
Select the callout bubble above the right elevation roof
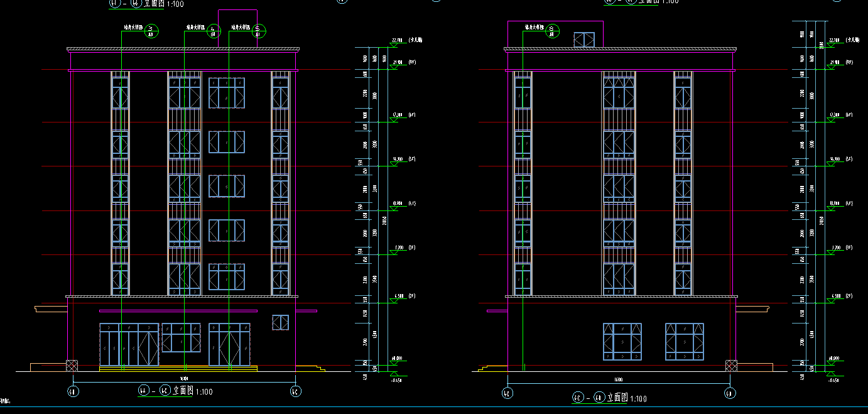[552, 30]
